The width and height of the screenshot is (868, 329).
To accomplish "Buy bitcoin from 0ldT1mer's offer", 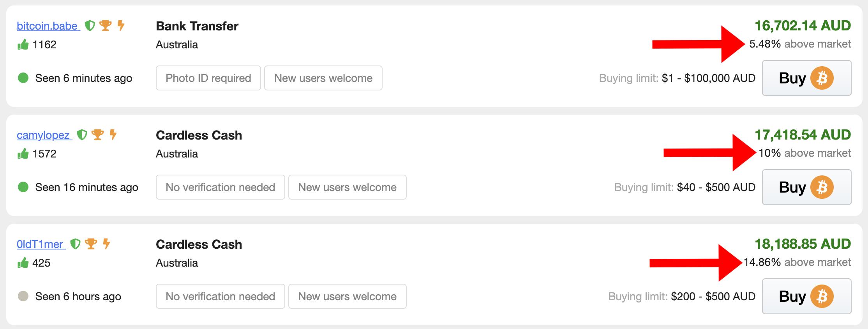I will 806,296.
